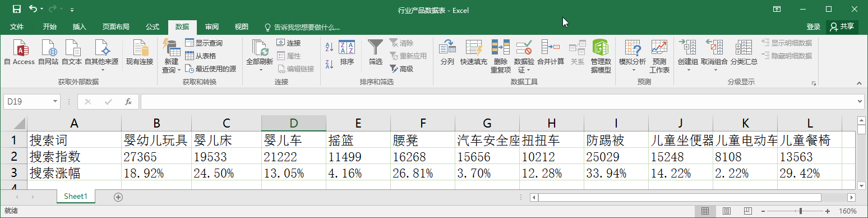Switch to the 开始 home tab
The image size is (868, 218).
(50, 26)
